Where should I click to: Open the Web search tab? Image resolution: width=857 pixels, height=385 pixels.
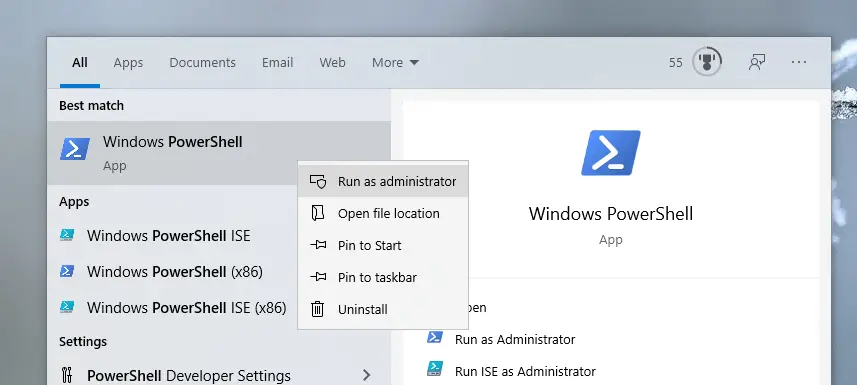pos(332,62)
